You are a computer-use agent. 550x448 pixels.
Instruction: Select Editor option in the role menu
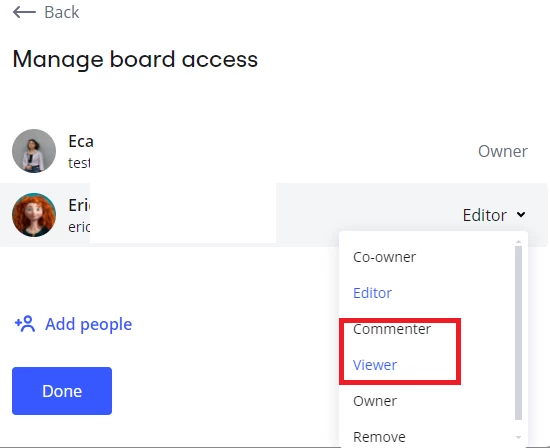(372, 293)
